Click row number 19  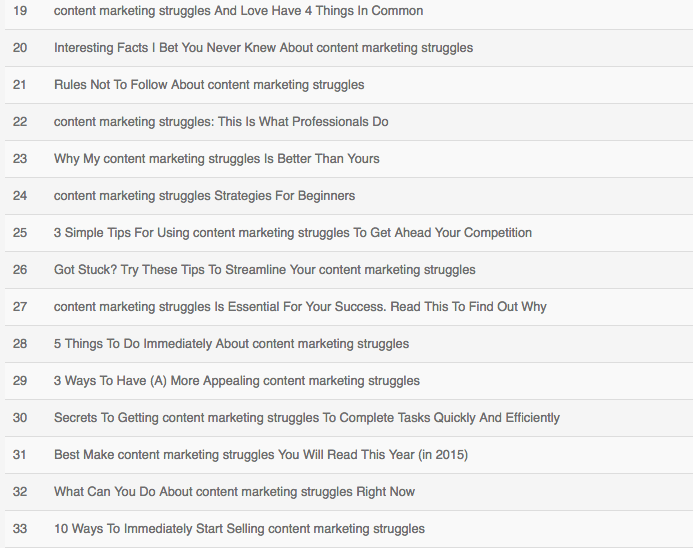click(20, 11)
